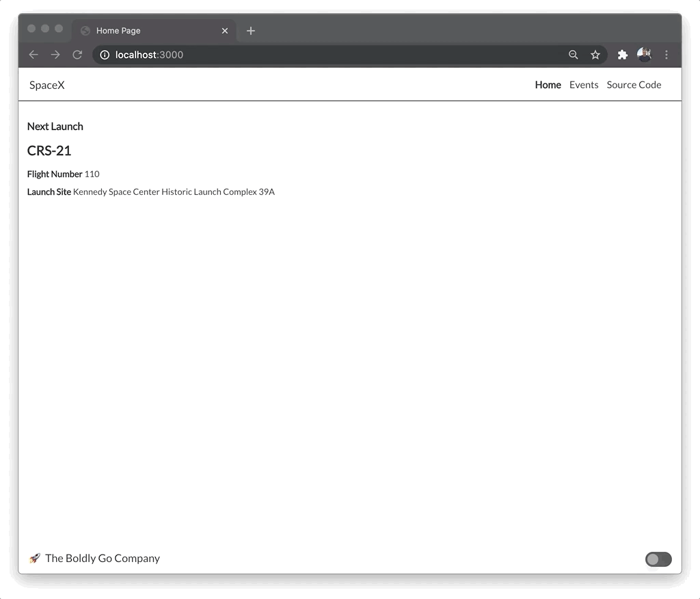Click the browser forward arrow
Viewport: 700px width, 599px height.
55,55
